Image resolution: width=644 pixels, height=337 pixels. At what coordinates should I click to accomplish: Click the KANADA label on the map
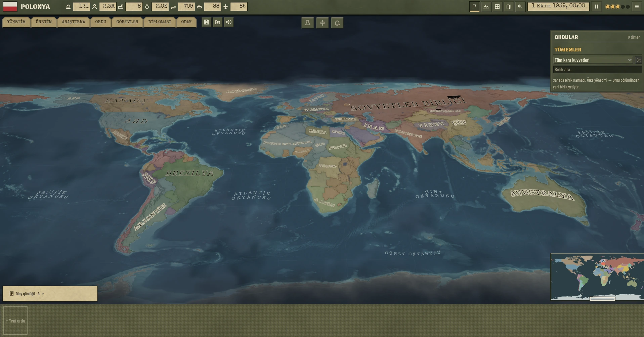[x=126, y=100]
